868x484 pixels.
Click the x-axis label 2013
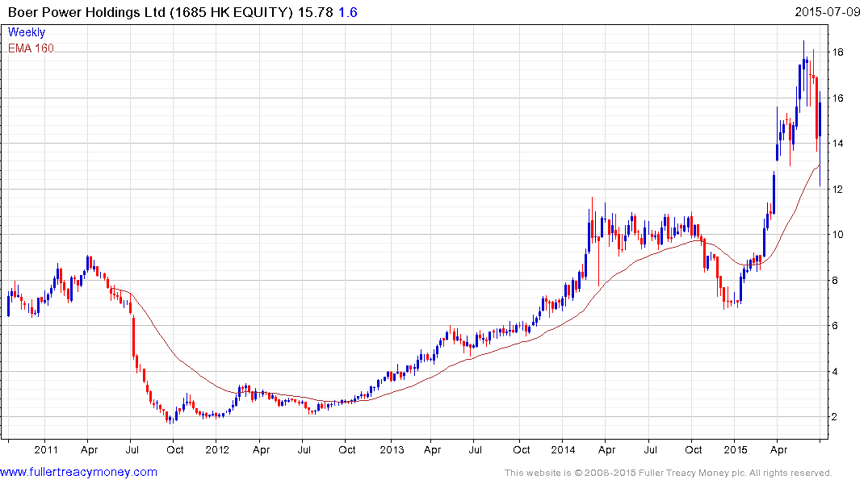pos(392,449)
